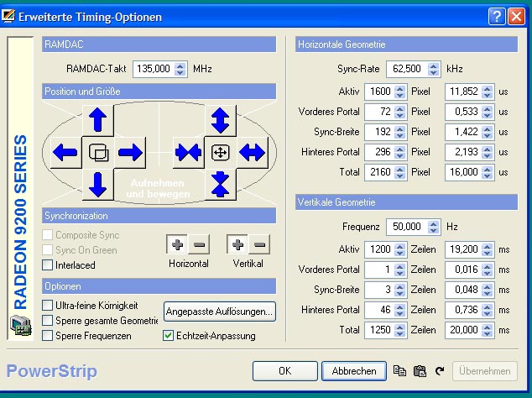
Task: Click the horizontal Aktiv pixel input field
Action: 377,91
